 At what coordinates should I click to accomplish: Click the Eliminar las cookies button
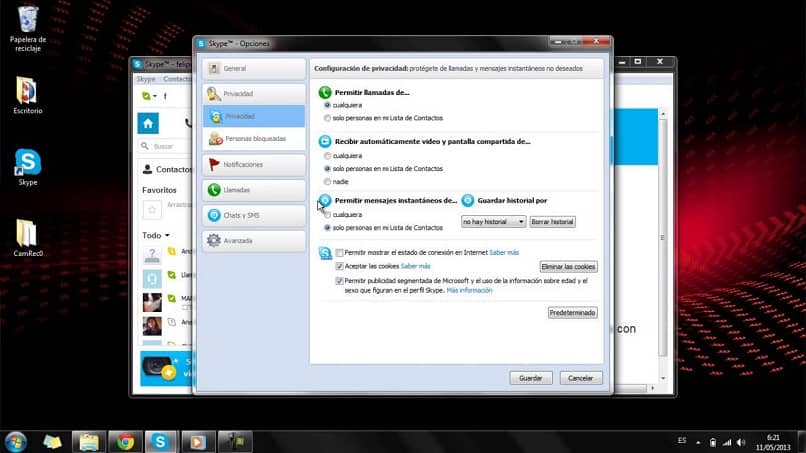click(568, 267)
